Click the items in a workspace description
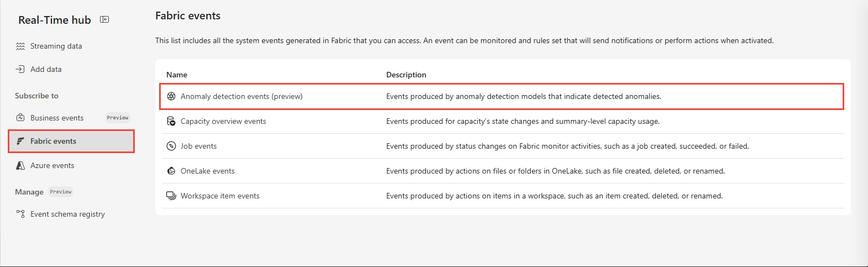 tap(554, 196)
